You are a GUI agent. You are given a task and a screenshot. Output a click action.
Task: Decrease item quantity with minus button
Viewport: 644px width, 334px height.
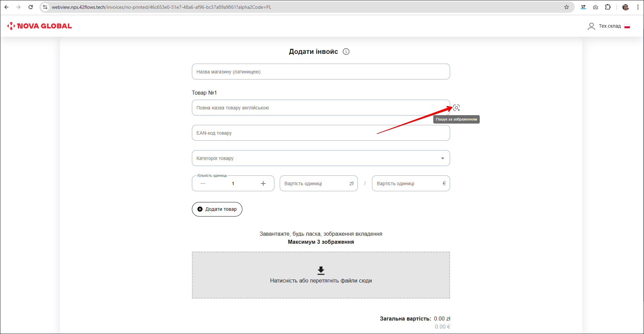(203, 183)
